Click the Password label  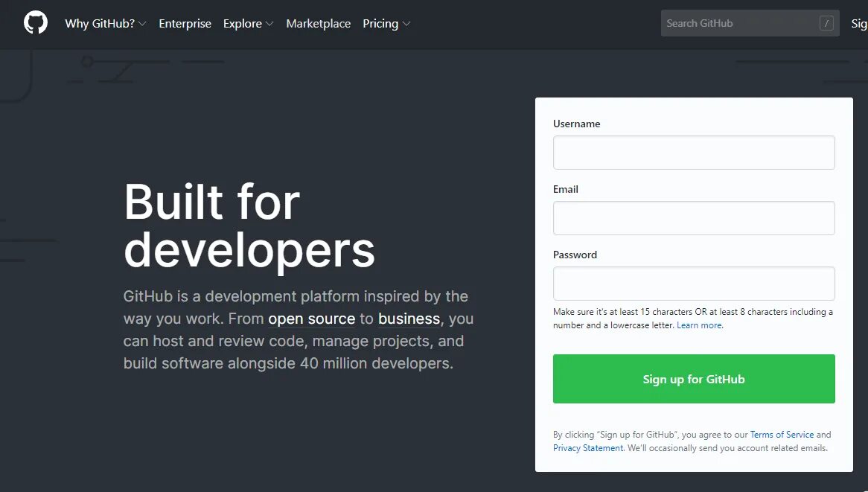[x=575, y=255]
